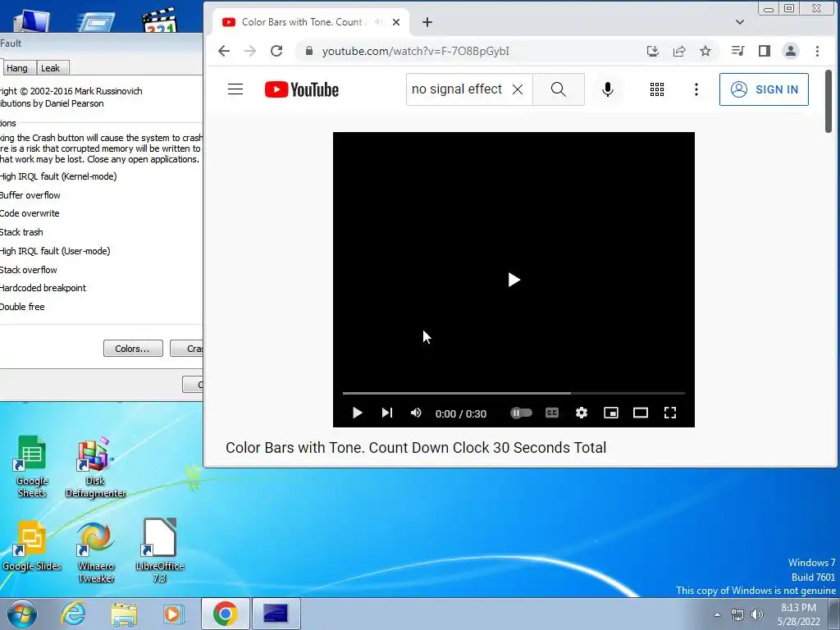Open Windows Media Player from taskbar
840x630 pixels.
173,614
